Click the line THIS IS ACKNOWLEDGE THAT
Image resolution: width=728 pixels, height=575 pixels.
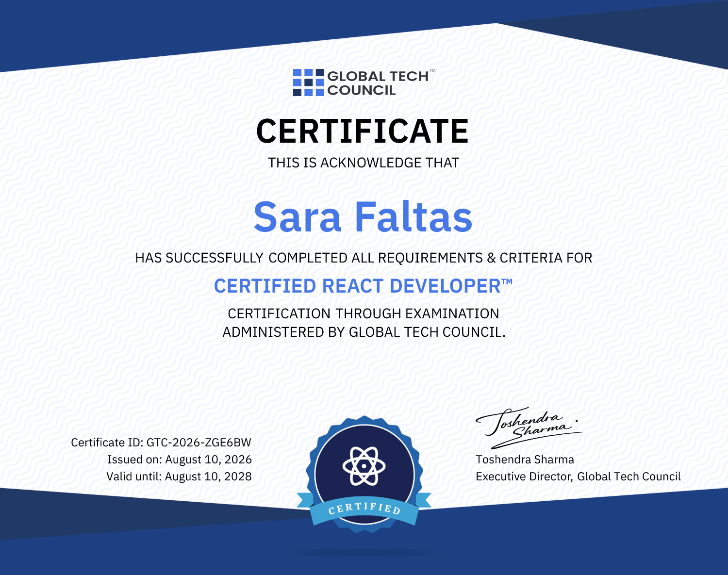coord(364,163)
